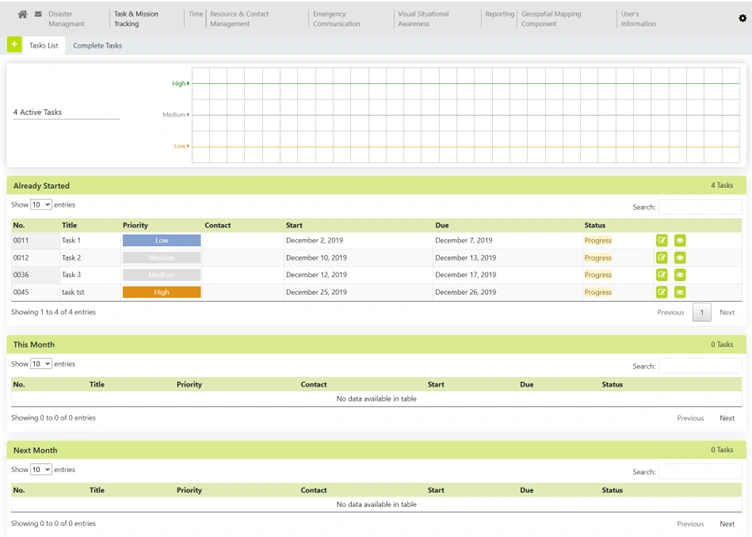This screenshot has height=537, width=752.
Task: Click the 'December 26, 2019' due date
Action: [x=465, y=292]
